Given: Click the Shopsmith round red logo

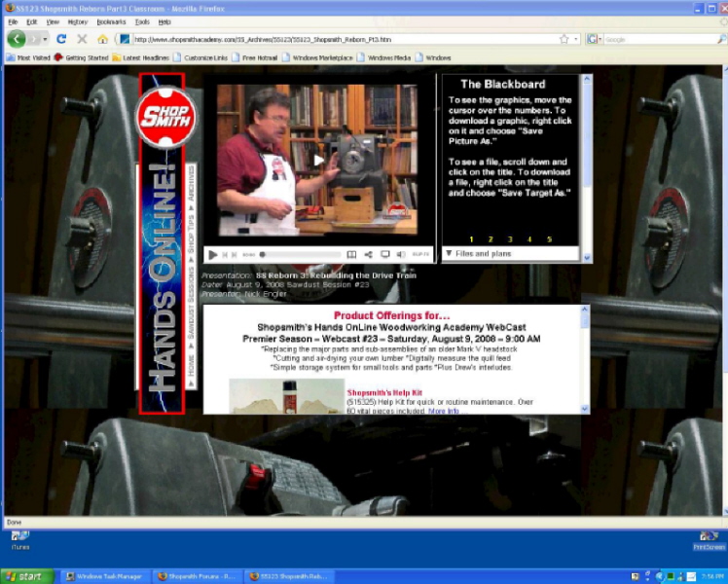Looking at the screenshot, I should click(165, 117).
